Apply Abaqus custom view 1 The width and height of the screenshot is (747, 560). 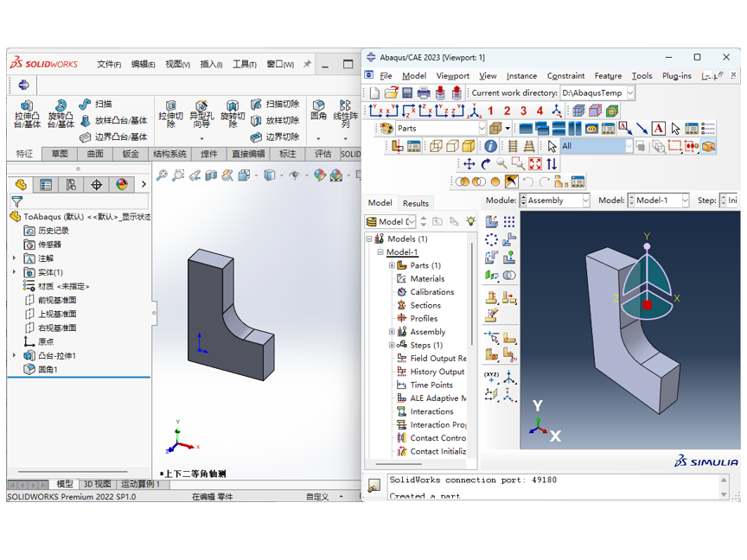[490, 111]
